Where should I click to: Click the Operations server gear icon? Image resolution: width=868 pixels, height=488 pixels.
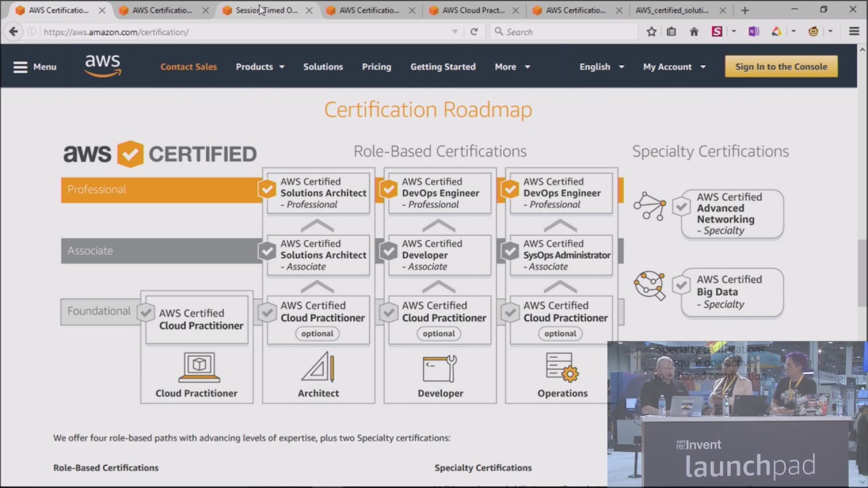coord(562,368)
